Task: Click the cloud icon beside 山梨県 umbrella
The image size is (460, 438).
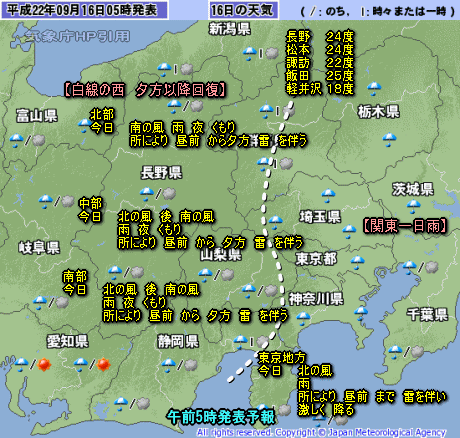Action: (228, 275)
